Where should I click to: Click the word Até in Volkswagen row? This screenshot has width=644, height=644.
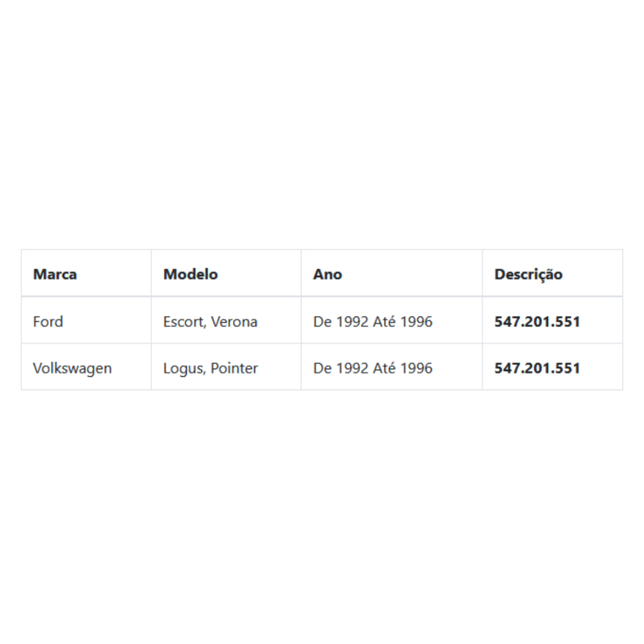tap(384, 368)
